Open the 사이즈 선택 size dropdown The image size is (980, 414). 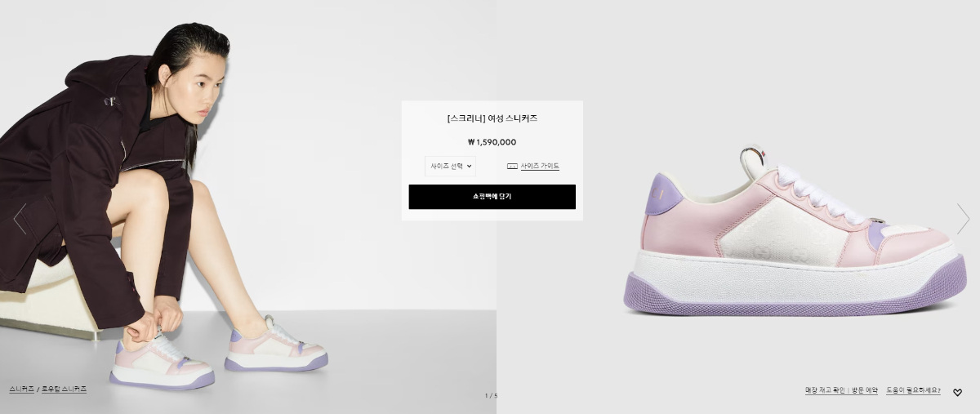(450, 166)
